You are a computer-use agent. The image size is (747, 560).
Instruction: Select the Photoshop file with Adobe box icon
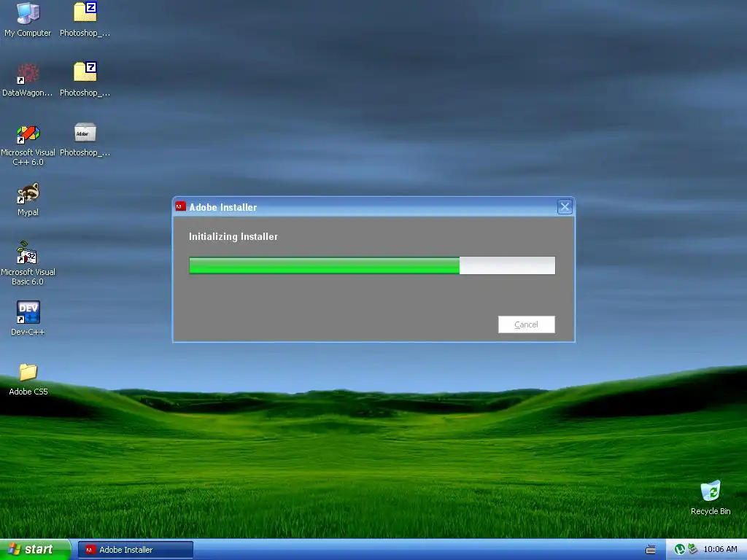click(85, 139)
